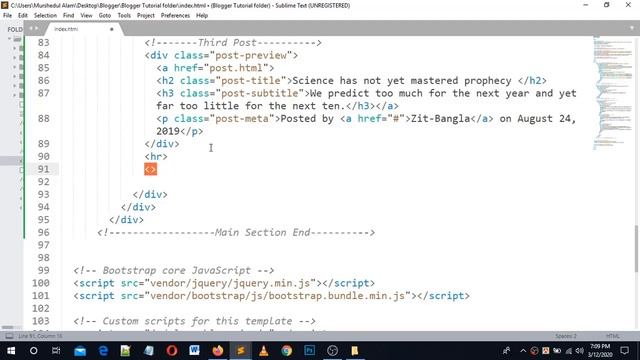Open the panel switcher in the status bar
Image resolution: width=640 pixels, height=360 pixels.
click(9, 336)
